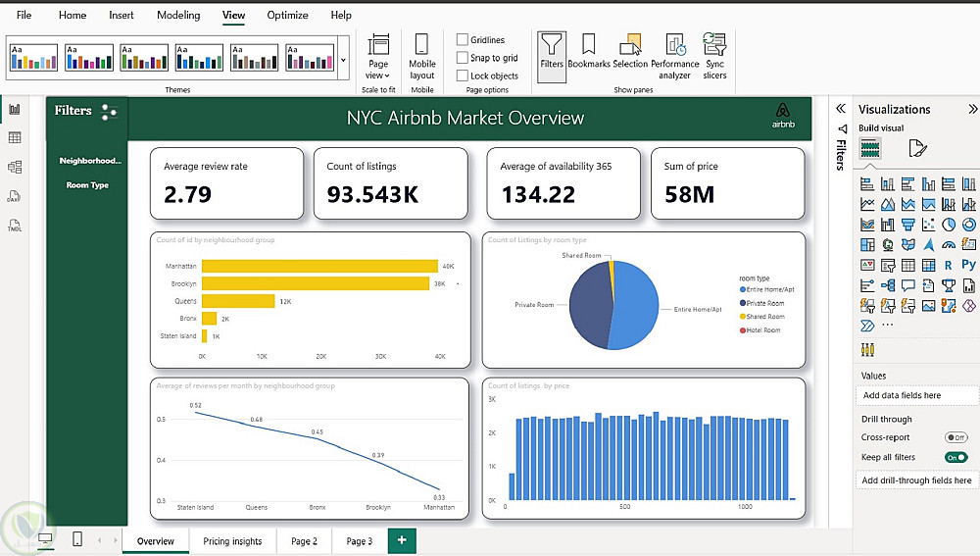
Task: Enable the Gridlines checkbox
Action: pos(463,40)
